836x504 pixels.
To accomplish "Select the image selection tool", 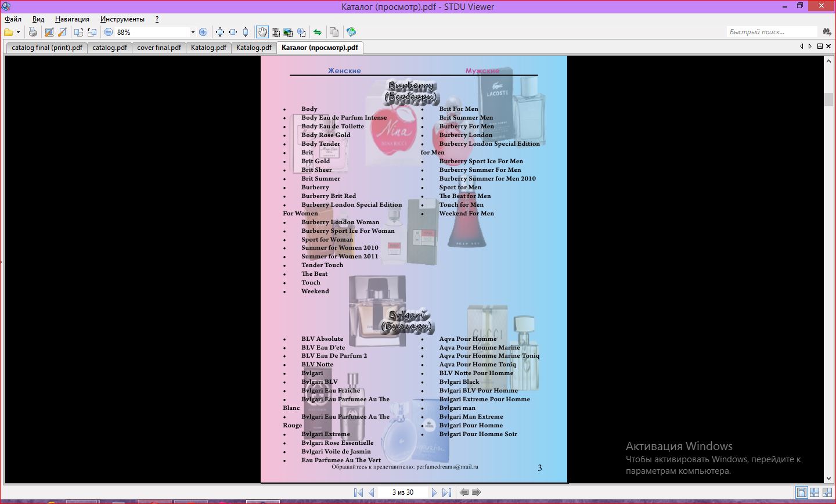I will pos(288,32).
